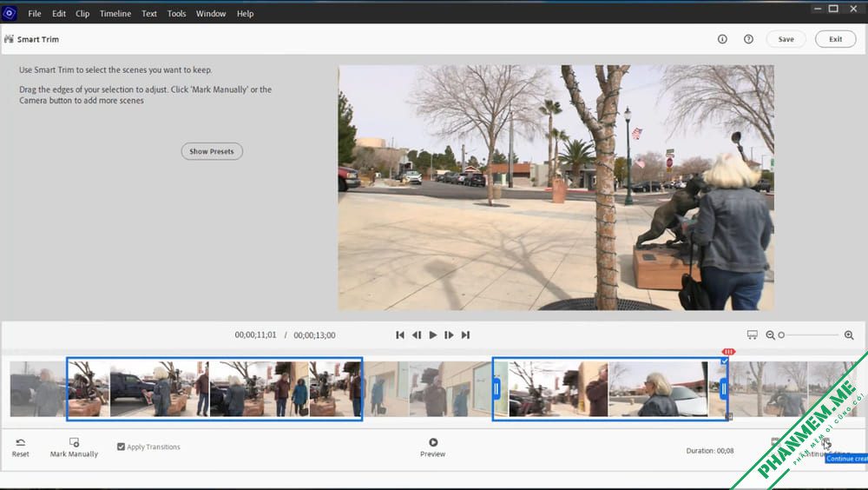
Task: Zoom in the trim timeline
Action: 849,334
